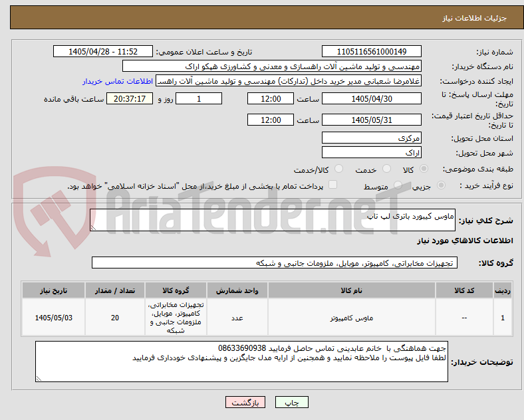The image size is (524, 420).
Task: Click the remaining time 20:37:17 field
Action: point(130,99)
